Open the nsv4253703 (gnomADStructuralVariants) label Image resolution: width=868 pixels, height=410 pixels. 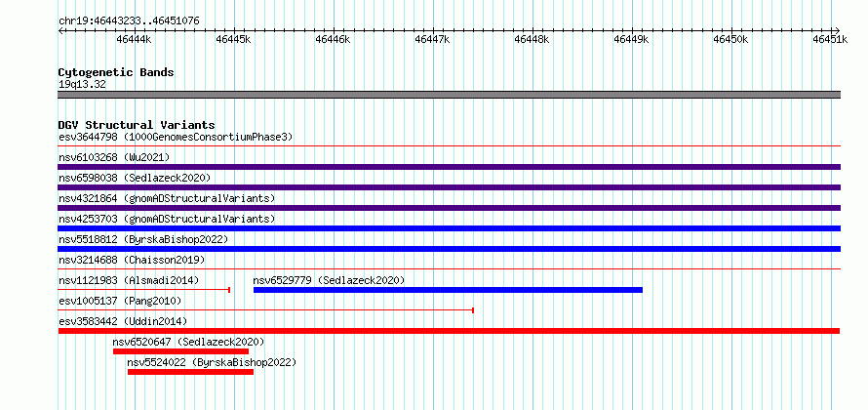tap(167, 219)
